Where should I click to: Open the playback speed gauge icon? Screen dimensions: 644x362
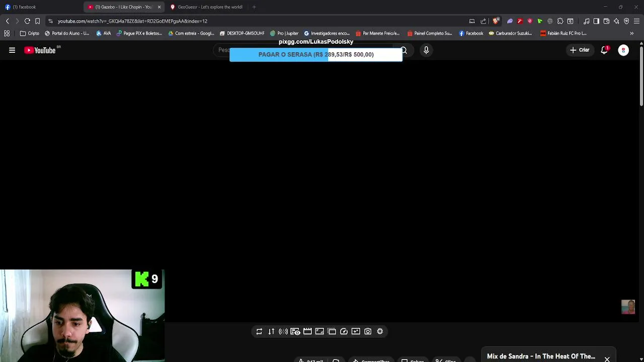click(344, 331)
